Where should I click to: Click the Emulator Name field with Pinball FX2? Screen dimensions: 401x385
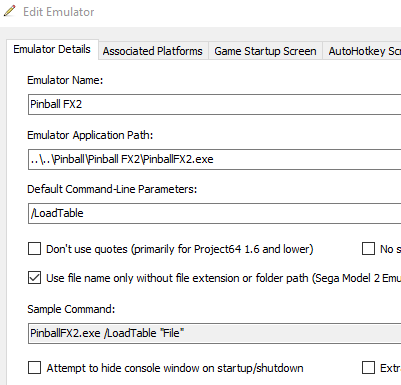pos(214,104)
